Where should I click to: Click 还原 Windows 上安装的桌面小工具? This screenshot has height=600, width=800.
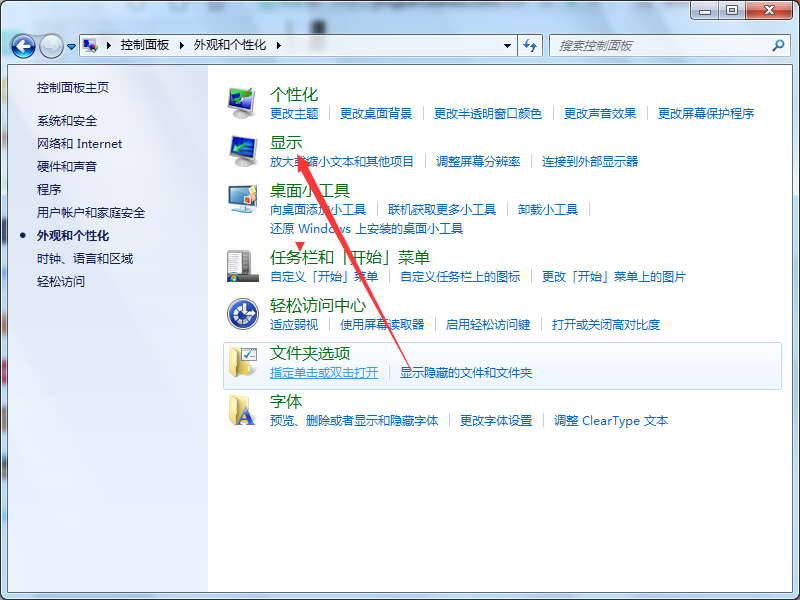tap(366, 229)
